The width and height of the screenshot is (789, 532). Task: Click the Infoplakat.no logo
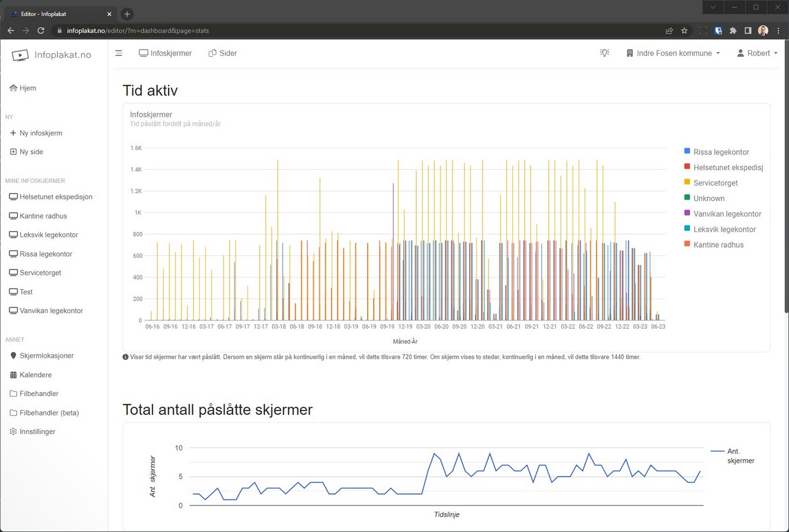pos(52,55)
